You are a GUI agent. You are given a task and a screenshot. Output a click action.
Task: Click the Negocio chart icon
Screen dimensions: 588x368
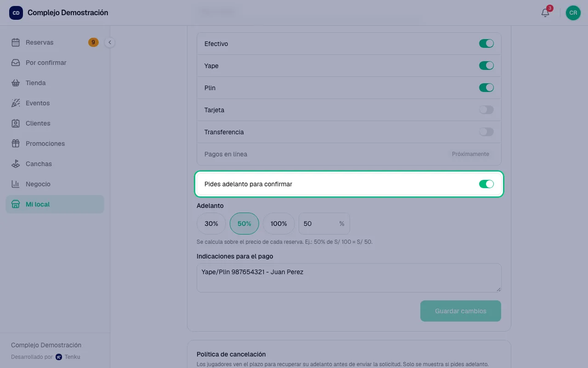[x=16, y=184]
